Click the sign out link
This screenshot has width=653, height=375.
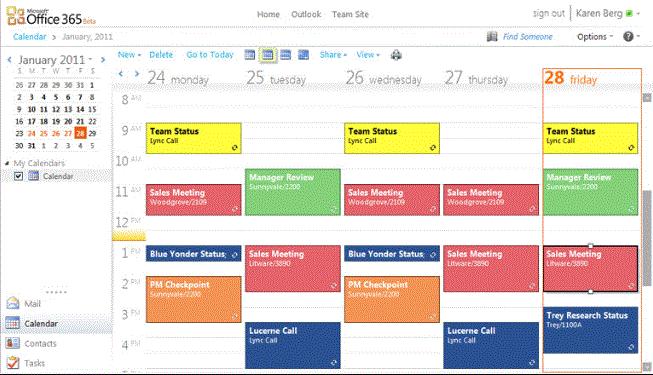pyautogui.click(x=548, y=13)
